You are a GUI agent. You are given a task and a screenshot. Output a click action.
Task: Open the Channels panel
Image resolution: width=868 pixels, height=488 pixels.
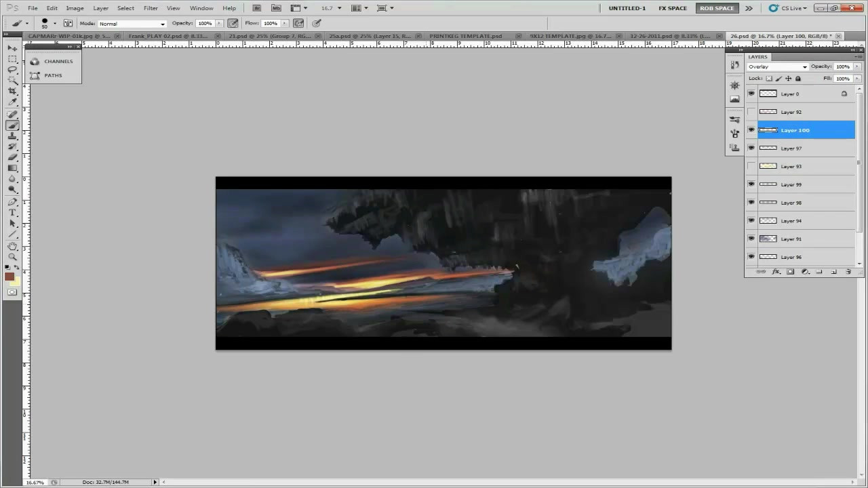coord(52,61)
